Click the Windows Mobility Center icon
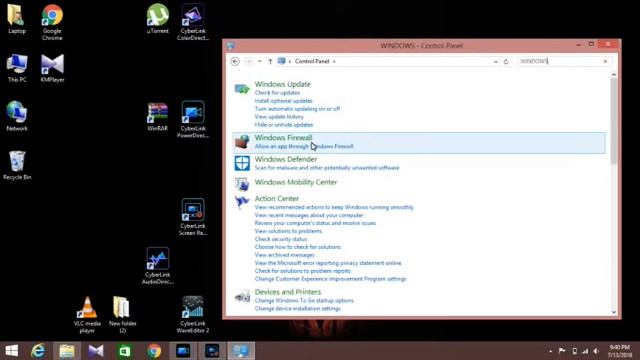This screenshot has width=640, height=360. click(x=242, y=184)
